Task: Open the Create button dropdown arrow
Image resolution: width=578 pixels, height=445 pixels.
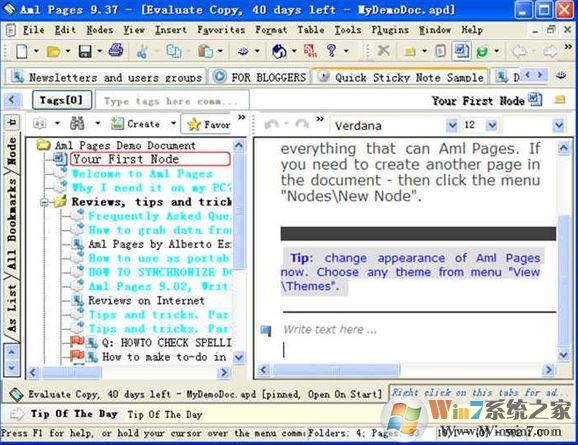Action: coord(173,124)
